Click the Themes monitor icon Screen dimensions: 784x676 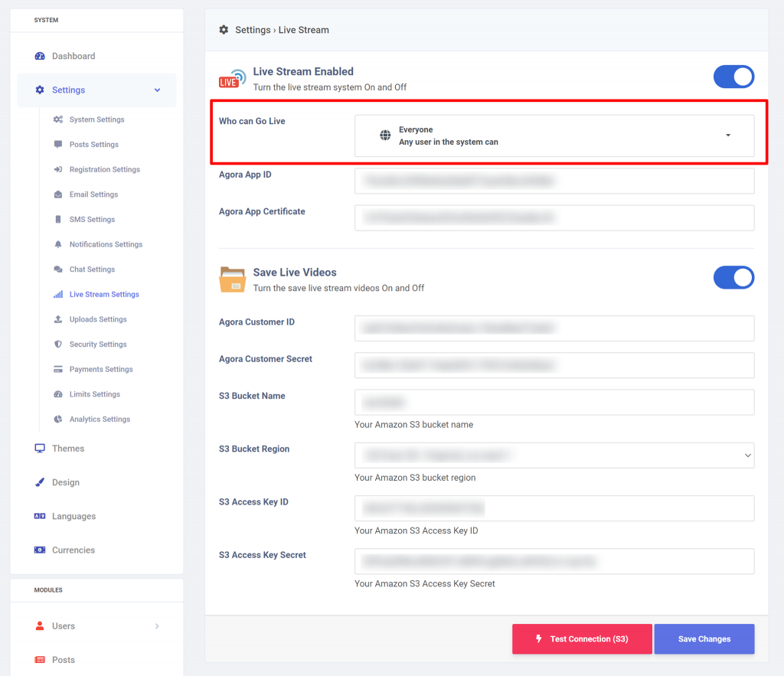tap(40, 449)
